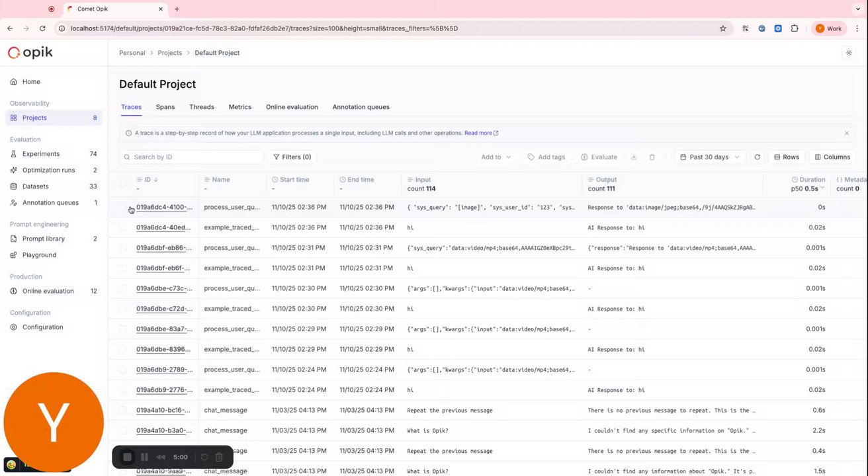Reload the browser page
Viewport: 868px width, 476px height.
click(42, 28)
